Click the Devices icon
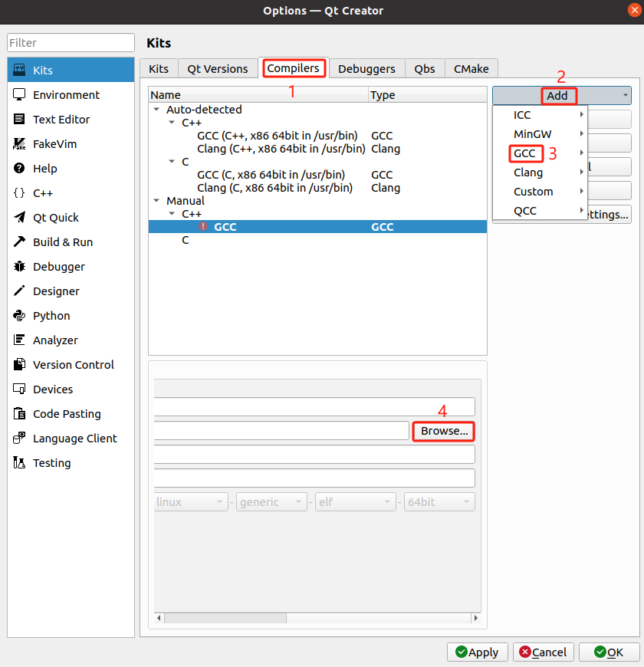644x667 pixels. [x=19, y=389]
